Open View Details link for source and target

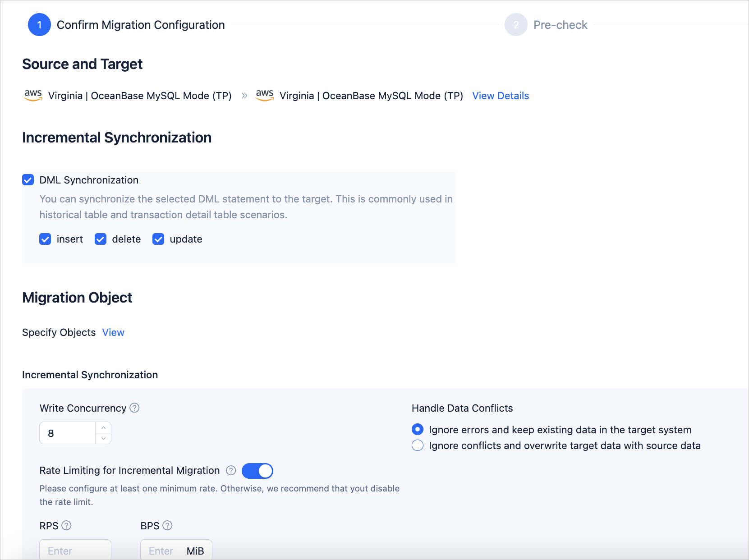point(501,96)
